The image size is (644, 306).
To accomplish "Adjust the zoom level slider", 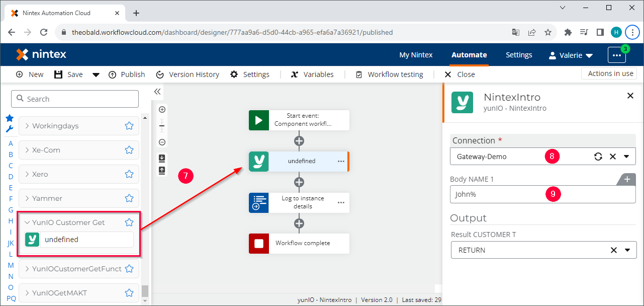I will [x=162, y=125].
